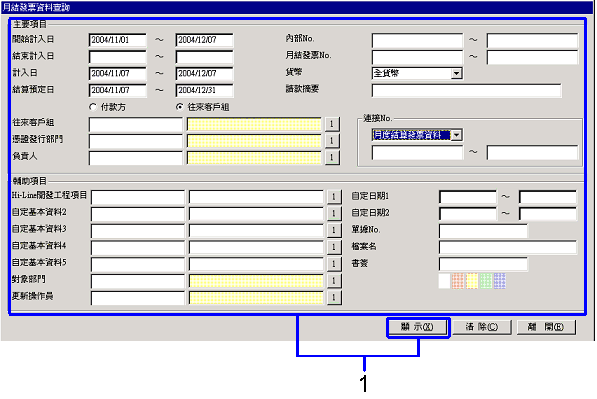
Task: Click the 往來客戶組 yellow name field
Action: coord(254,124)
